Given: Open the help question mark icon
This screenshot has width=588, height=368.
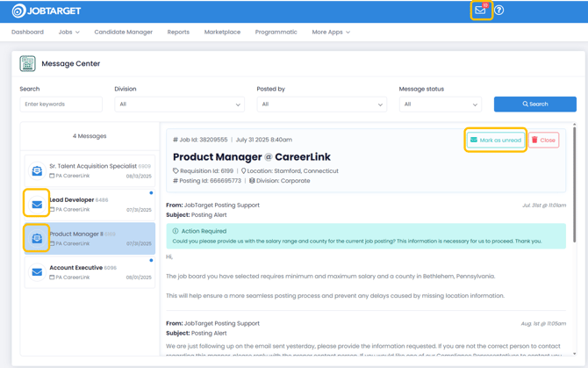Looking at the screenshot, I should (498, 11).
